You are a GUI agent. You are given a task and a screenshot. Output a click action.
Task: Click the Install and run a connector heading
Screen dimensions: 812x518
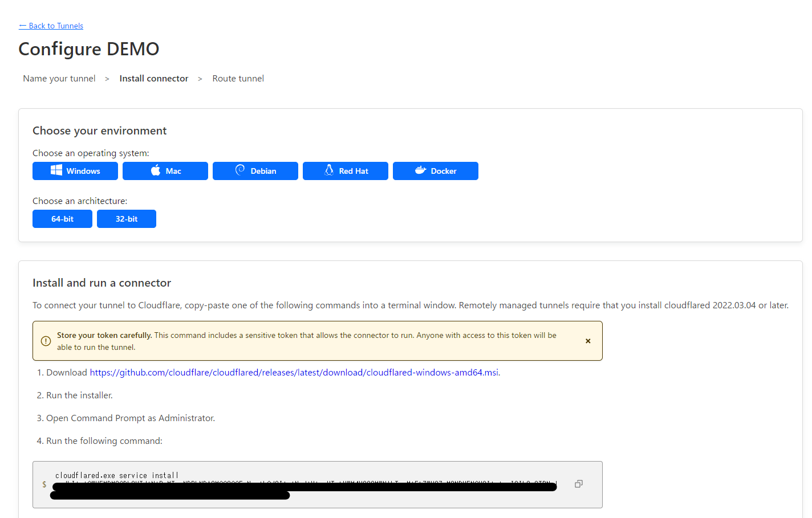[x=102, y=283]
